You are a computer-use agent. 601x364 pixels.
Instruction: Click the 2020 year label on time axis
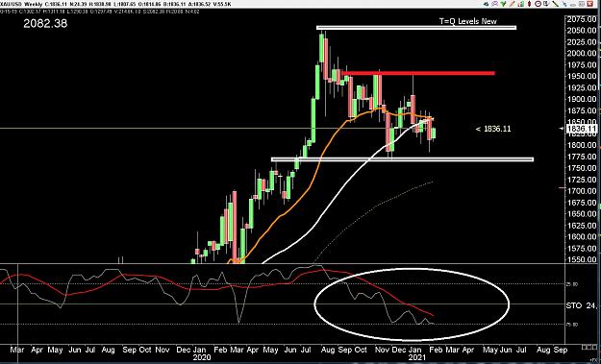202,357
